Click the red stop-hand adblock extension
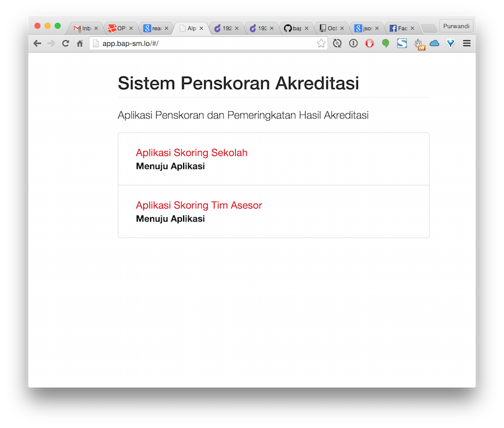The image size is (504, 428). [x=370, y=43]
